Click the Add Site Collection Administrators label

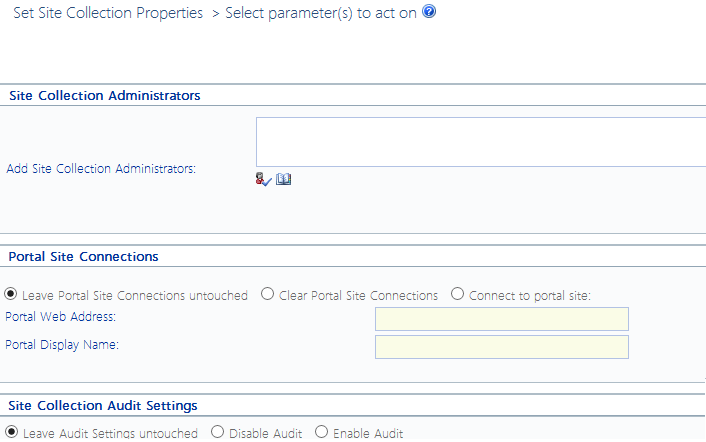click(101, 169)
